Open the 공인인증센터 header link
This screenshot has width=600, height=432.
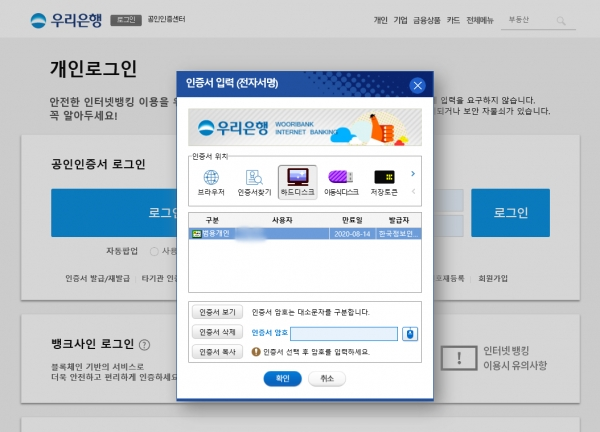[x=166, y=19]
